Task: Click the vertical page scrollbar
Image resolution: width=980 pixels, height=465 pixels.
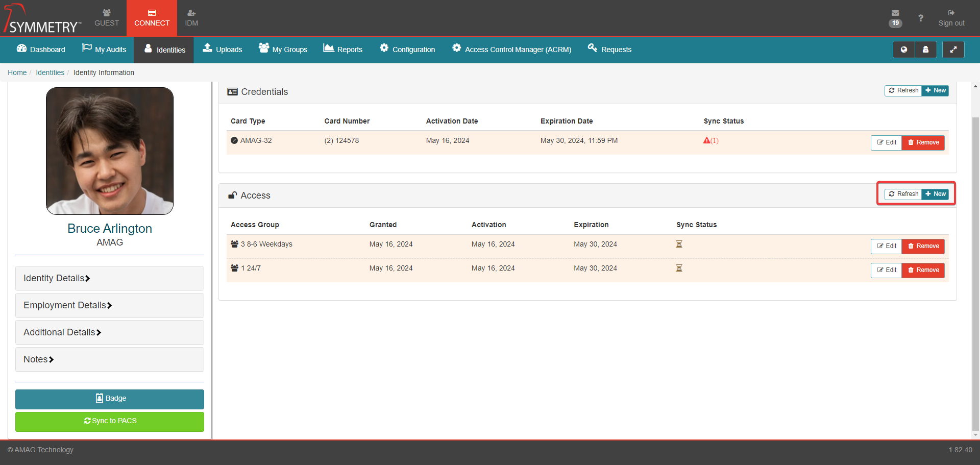Action: [x=975, y=273]
